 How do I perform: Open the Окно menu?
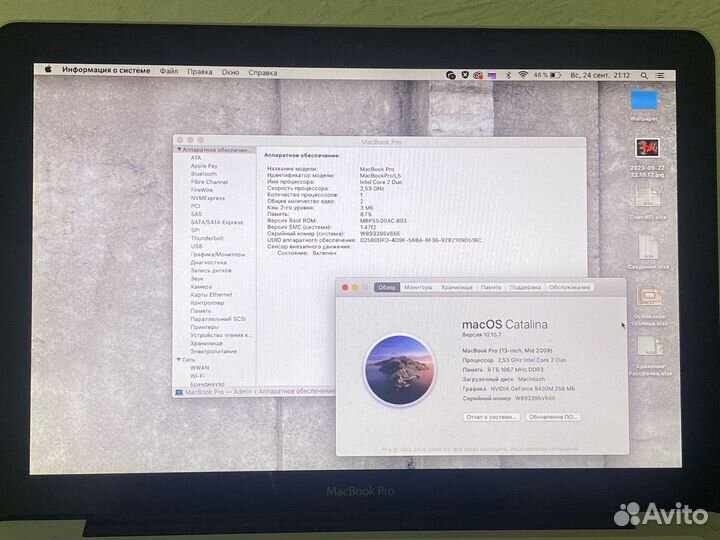point(230,72)
